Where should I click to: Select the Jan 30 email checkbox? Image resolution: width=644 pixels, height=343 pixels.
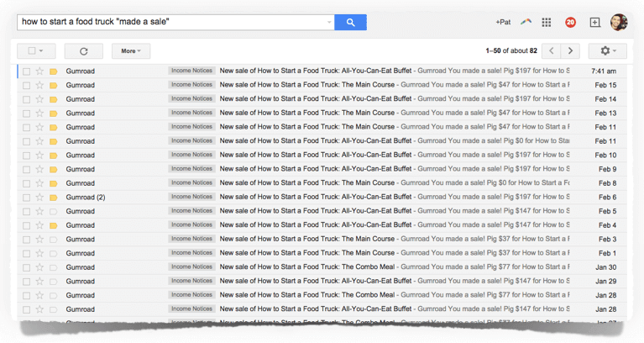point(26,267)
